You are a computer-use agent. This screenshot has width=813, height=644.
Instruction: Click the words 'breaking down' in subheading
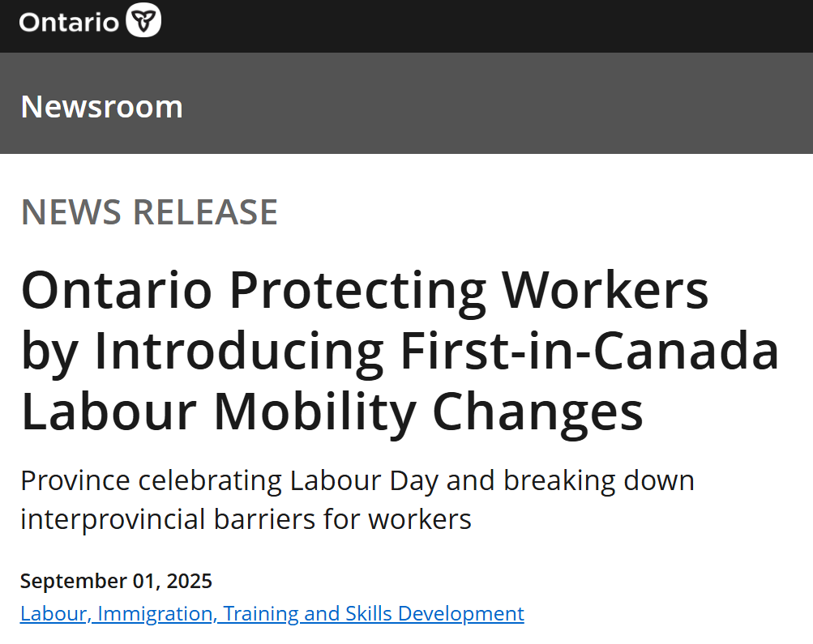[599, 481]
